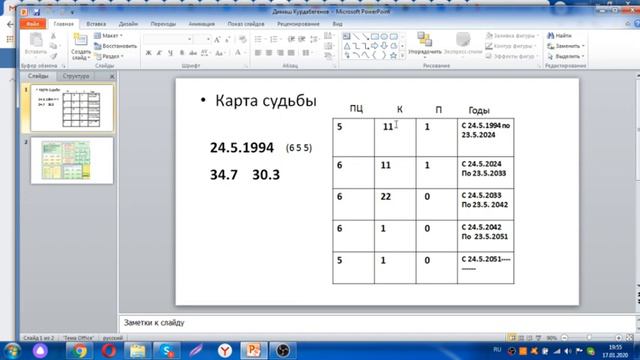
Task: Toggle text shadow formatting
Action: point(182,53)
